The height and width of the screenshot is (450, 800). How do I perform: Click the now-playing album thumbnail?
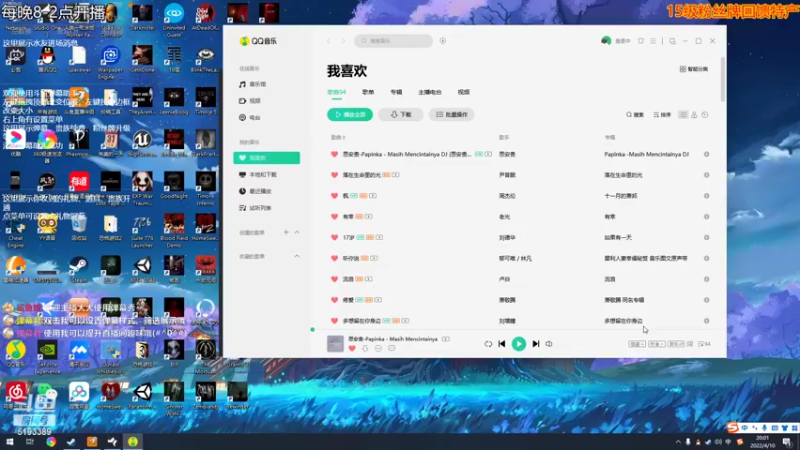point(335,344)
